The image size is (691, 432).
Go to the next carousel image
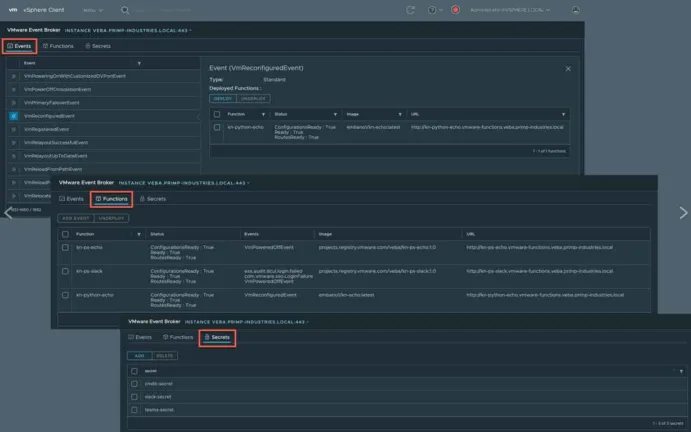[x=683, y=213]
